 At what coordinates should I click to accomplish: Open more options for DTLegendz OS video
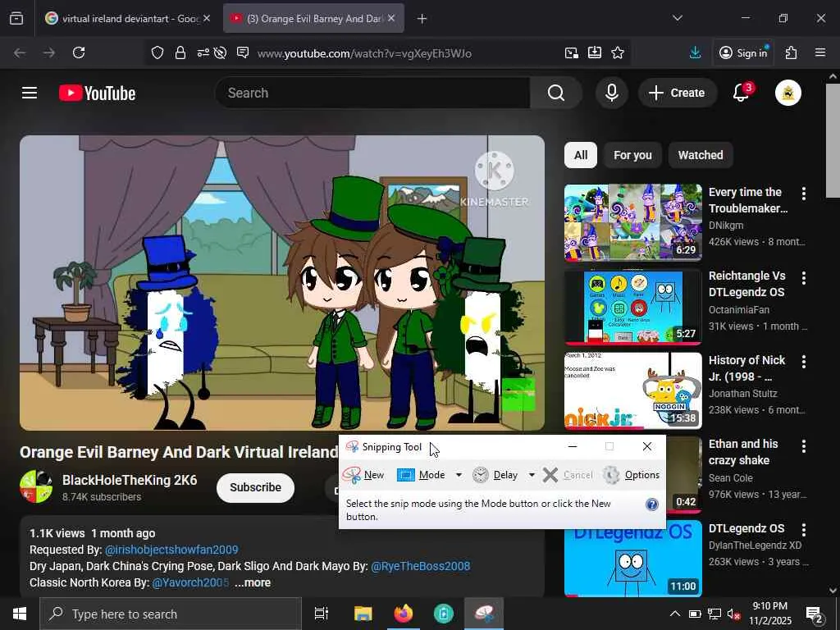tap(804, 530)
